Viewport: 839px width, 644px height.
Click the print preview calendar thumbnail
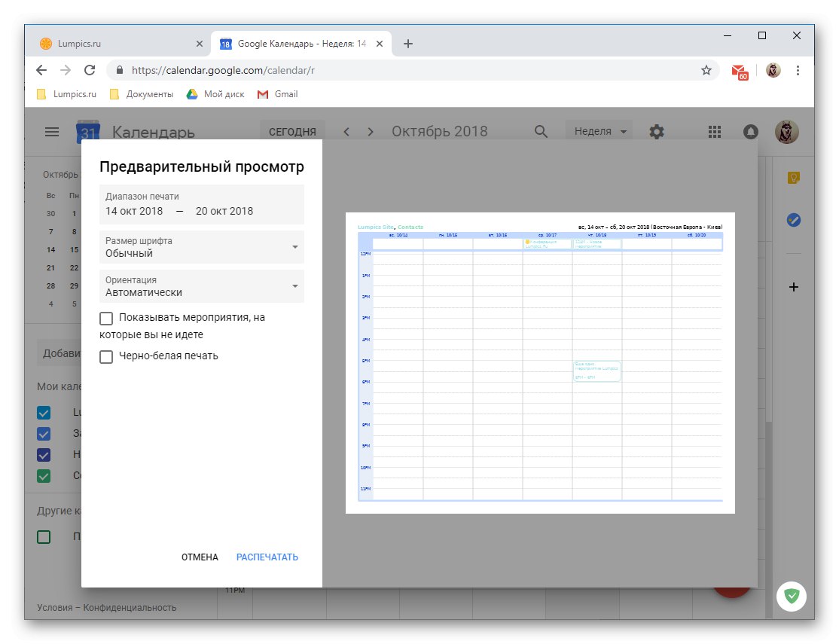click(x=541, y=363)
